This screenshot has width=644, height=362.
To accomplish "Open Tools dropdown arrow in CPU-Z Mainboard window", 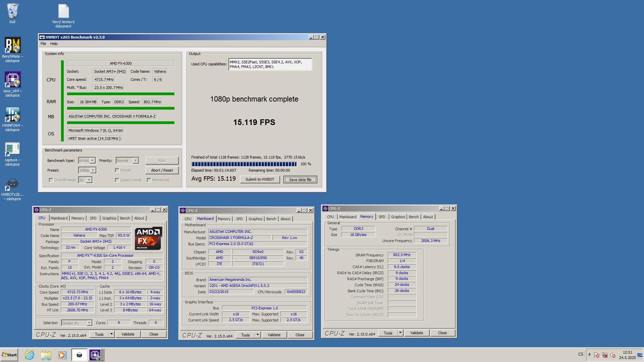I will pyautogui.click(x=258, y=335).
